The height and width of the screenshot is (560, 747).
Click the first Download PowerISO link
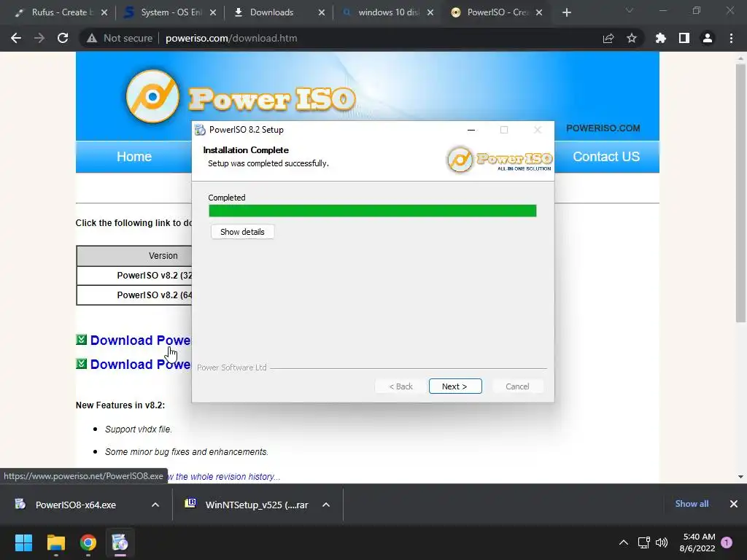point(141,341)
